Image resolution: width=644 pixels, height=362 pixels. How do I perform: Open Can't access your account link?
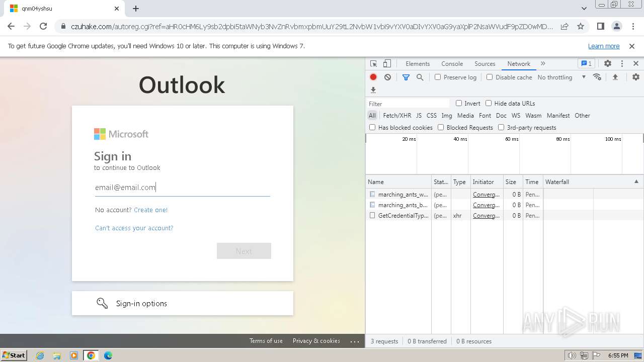point(134,228)
